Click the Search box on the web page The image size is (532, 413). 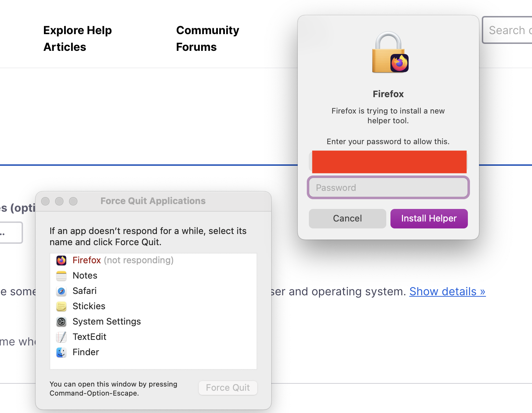point(507,30)
